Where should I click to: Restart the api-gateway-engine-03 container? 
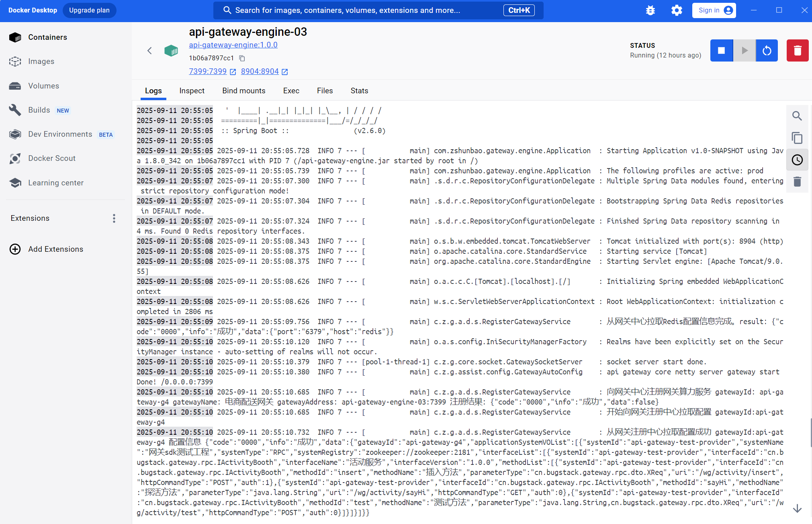click(x=767, y=51)
